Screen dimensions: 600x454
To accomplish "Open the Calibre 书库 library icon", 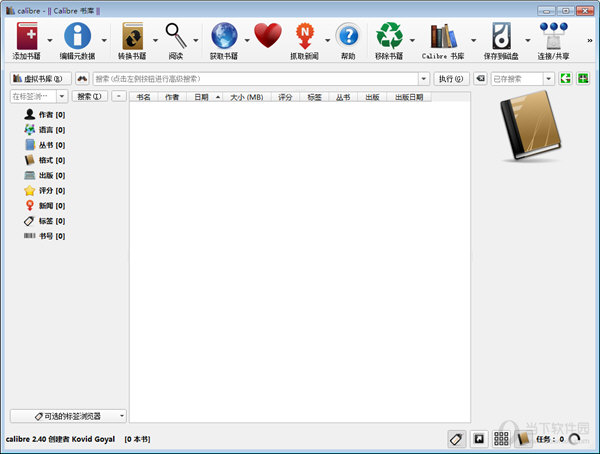I will (443, 36).
